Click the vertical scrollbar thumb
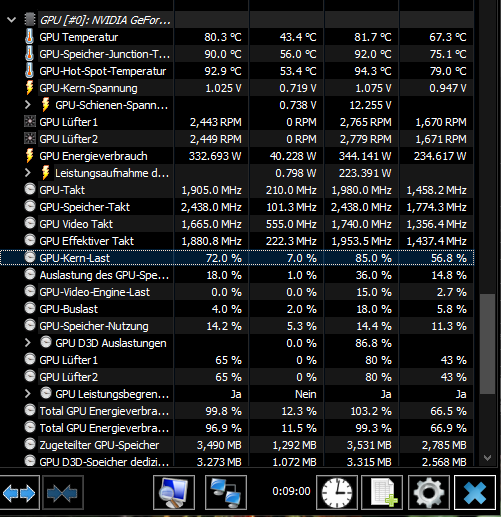Image resolution: width=501 pixels, height=517 pixels. [487, 344]
